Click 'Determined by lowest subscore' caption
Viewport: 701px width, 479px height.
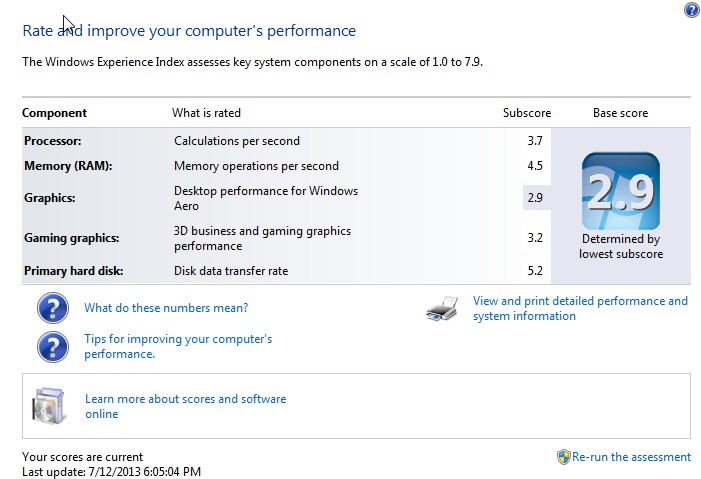coord(621,246)
